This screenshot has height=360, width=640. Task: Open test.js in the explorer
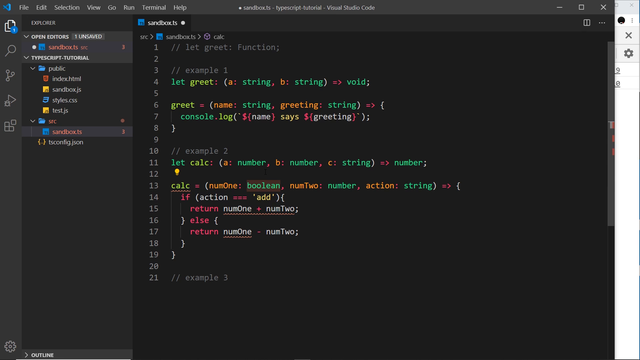point(60,111)
